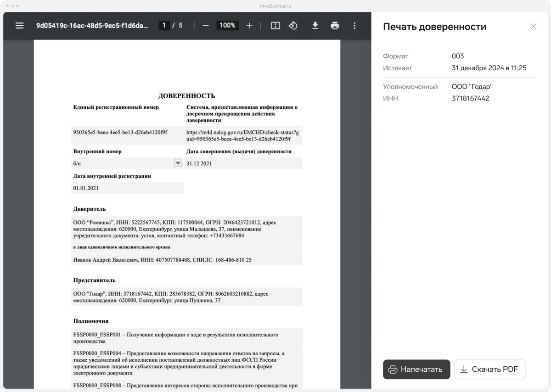
Task: Click the Истекает label in panel
Action: click(x=398, y=68)
